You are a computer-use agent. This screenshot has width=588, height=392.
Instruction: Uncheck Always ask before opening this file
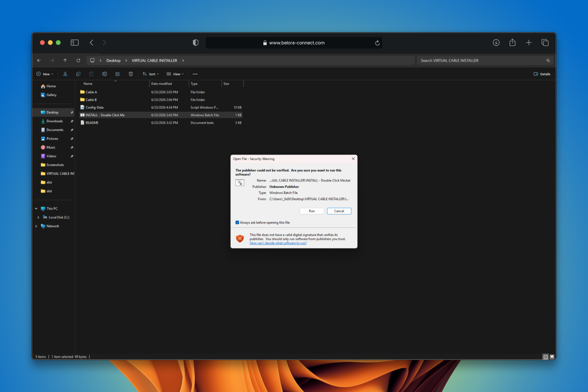(x=237, y=223)
